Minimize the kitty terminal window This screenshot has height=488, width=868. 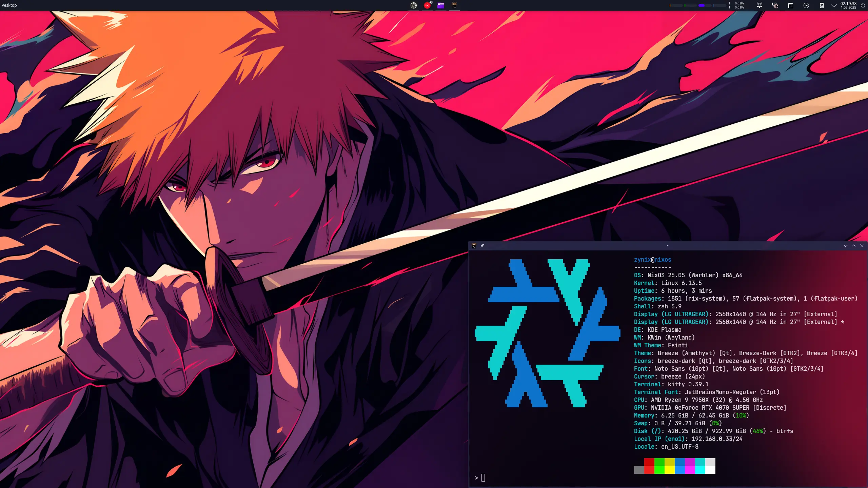846,246
